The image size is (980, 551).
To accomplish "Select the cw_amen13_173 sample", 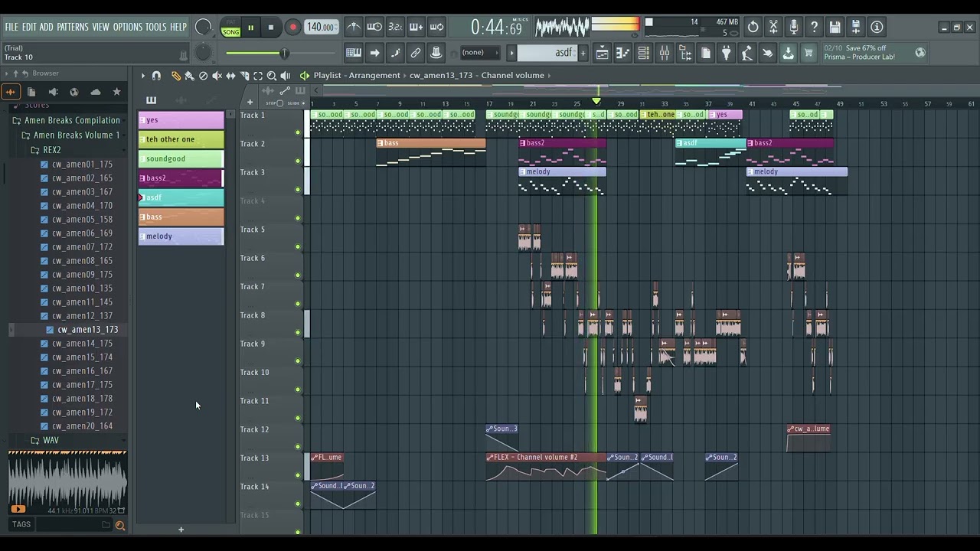I will tap(87, 330).
